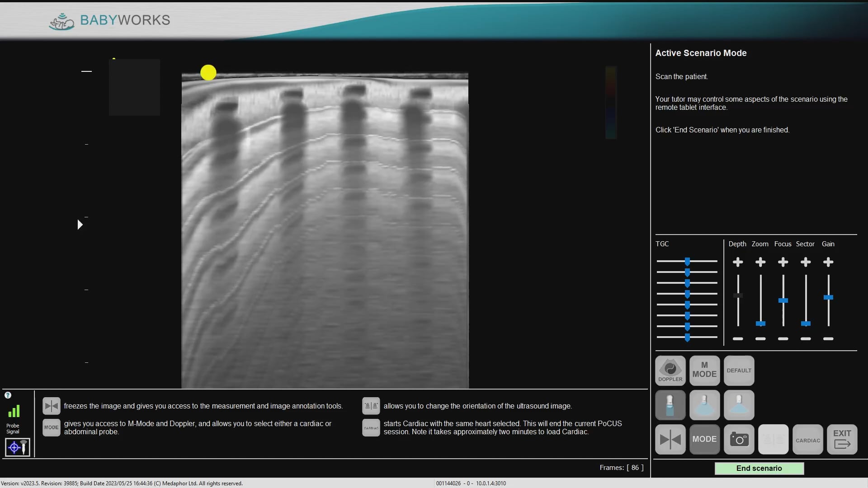
Task: Increase Depth with plus button
Action: click(738, 262)
